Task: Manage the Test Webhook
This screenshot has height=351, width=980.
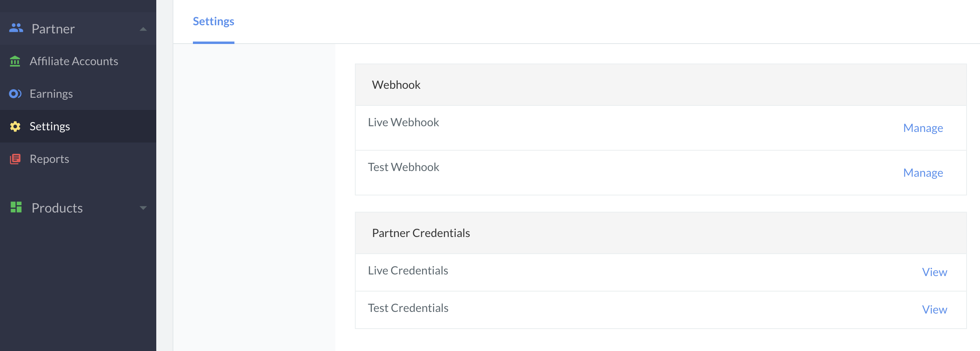Action: [x=923, y=173]
